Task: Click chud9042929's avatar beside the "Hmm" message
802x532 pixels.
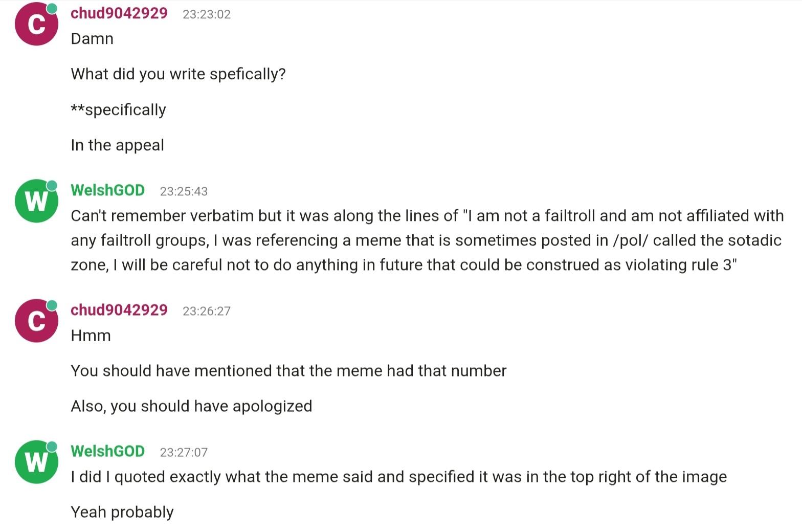Action: point(36,321)
